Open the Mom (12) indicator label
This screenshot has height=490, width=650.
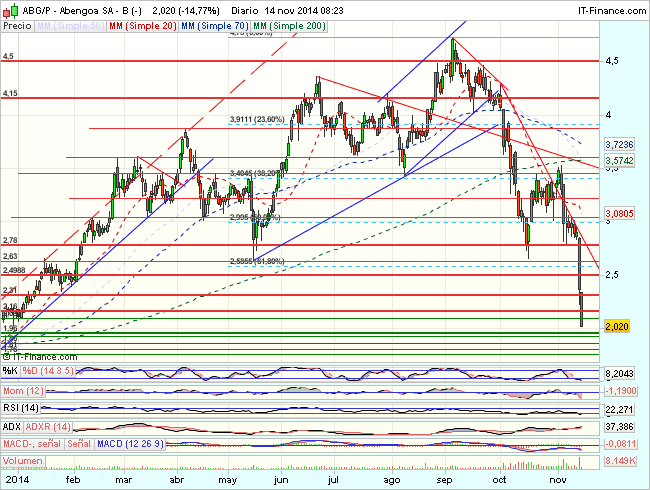pos(24,391)
